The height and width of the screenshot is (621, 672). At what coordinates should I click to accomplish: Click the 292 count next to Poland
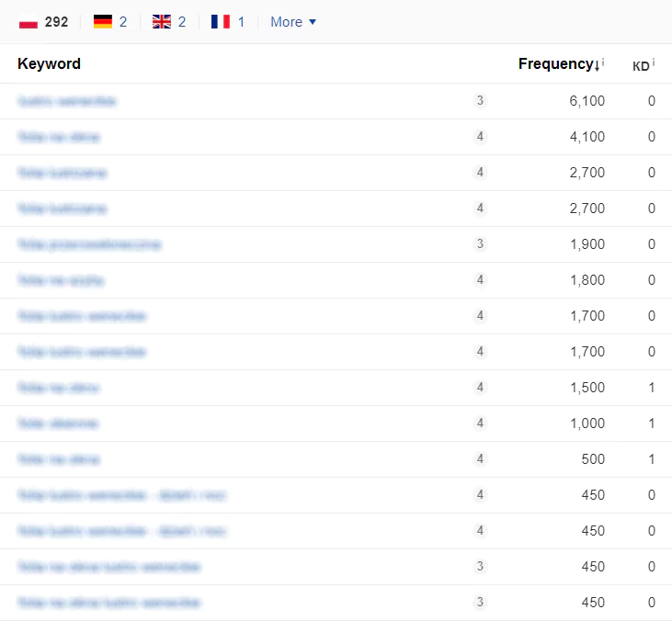coord(56,22)
